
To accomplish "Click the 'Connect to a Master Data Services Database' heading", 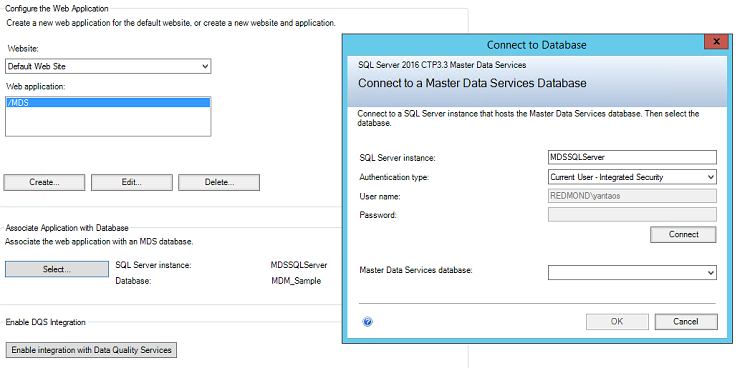I will (x=472, y=83).
